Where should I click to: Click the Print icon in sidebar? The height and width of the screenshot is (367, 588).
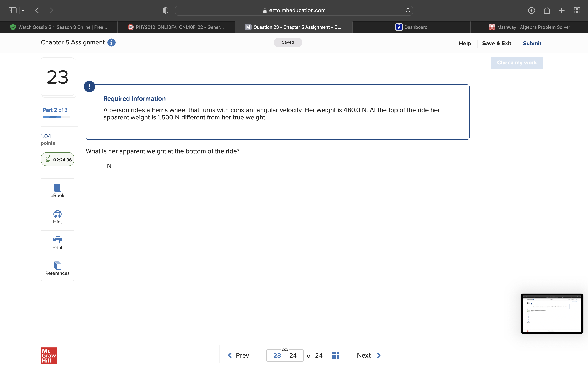(x=57, y=240)
